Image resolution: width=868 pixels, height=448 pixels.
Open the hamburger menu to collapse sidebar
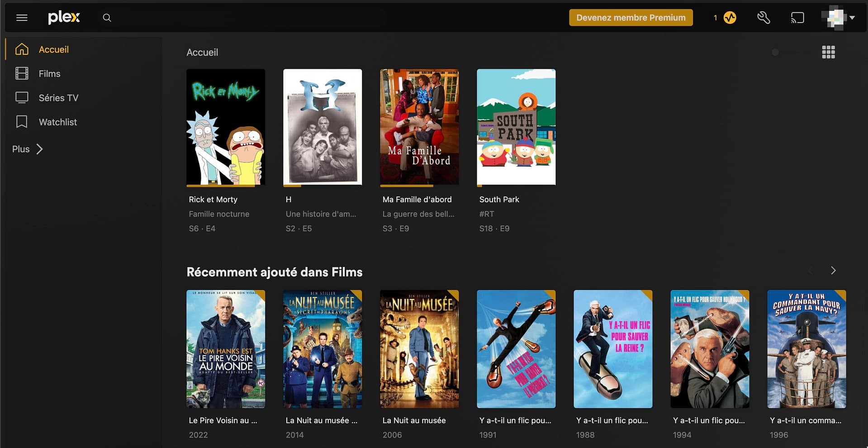[22, 18]
